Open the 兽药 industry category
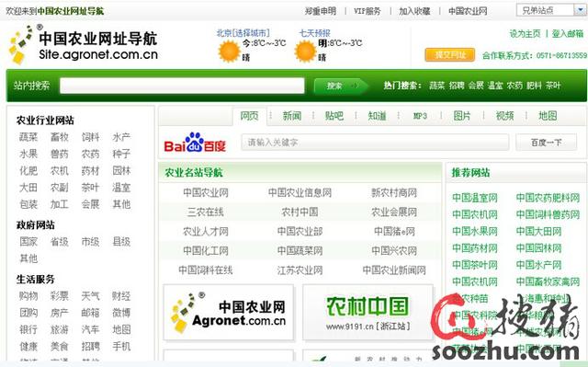Viewport: 588px width, 367px height. tap(60, 154)
